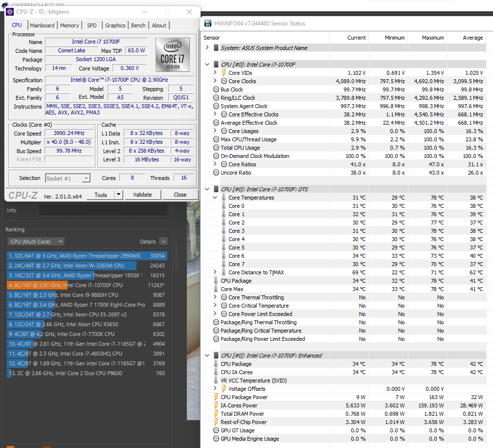Click the thermometer icon for Core 3
The image size is (493, 448).
224,231
